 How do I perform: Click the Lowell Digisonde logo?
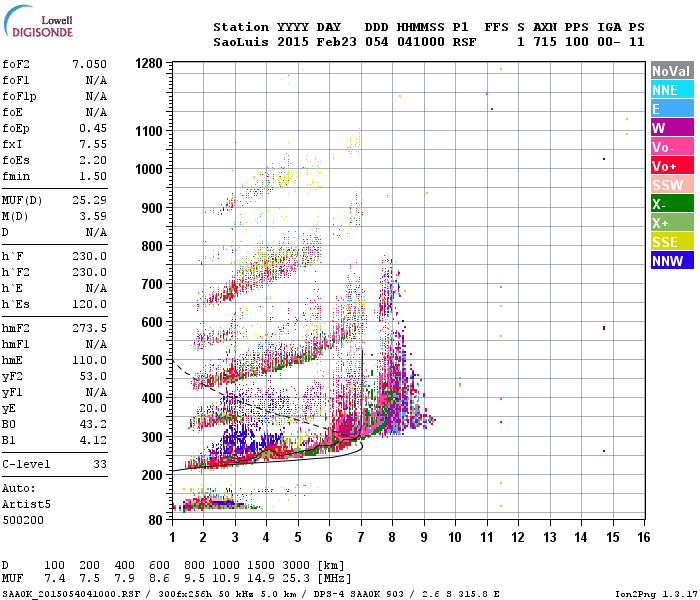tap(38, 21)
